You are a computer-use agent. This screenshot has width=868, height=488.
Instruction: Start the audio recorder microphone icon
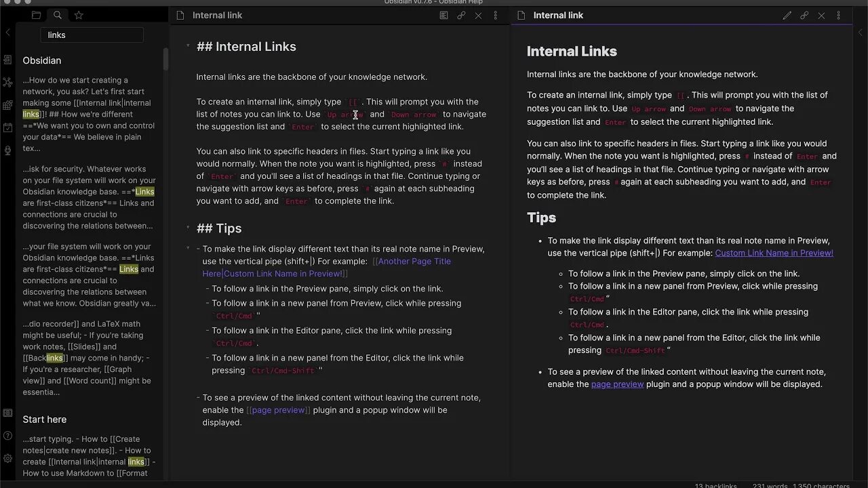(7, 150)
